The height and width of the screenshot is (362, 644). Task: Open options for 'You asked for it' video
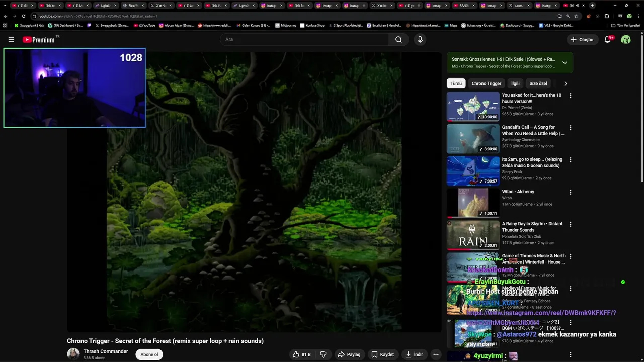tap(570, 96)
